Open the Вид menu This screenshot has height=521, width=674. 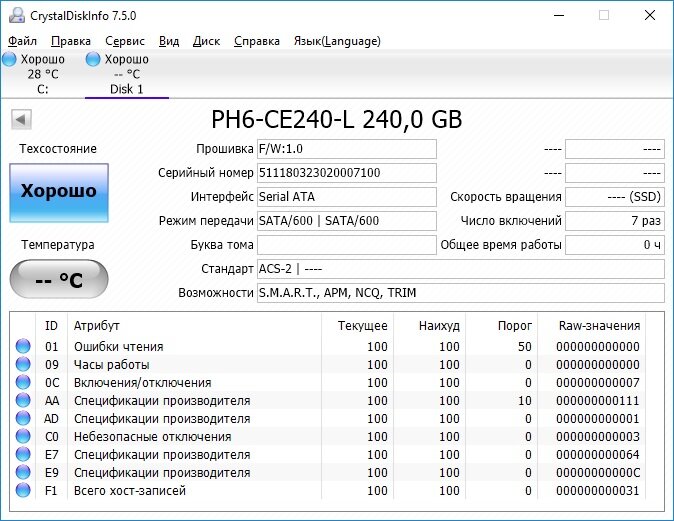pyautogui.click(x=169, y=41)
